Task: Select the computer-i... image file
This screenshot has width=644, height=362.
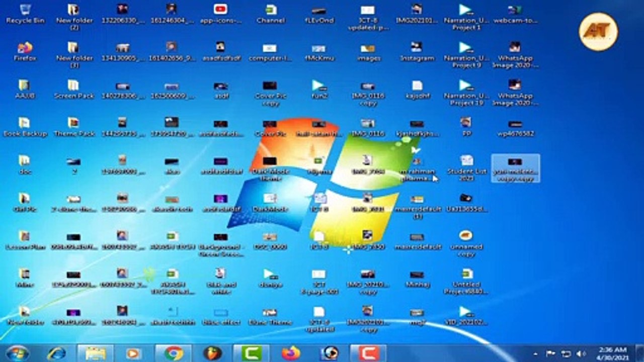Action: tap(270, 52)
